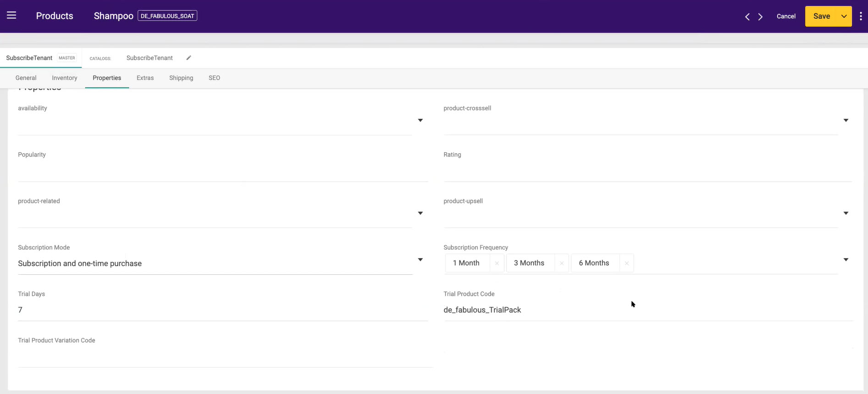
Task: Select the Properties tab
Action: pos(107,78)
